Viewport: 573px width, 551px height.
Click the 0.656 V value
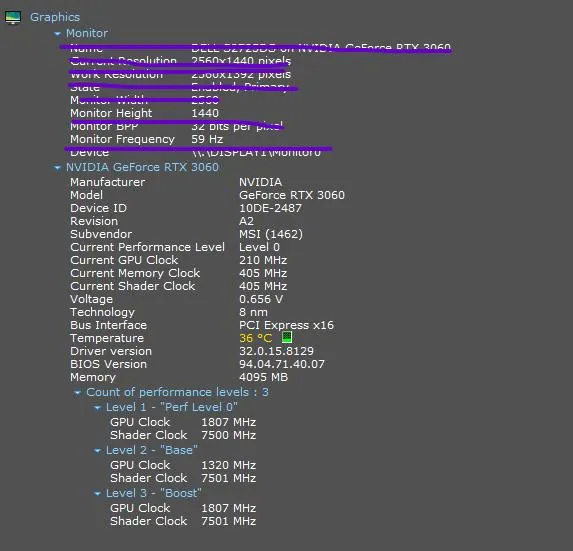tap(261, 299)
